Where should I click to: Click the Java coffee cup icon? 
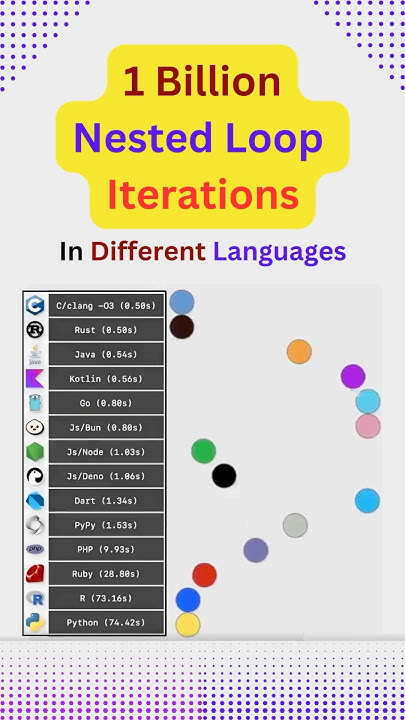(x=35, y=354)
